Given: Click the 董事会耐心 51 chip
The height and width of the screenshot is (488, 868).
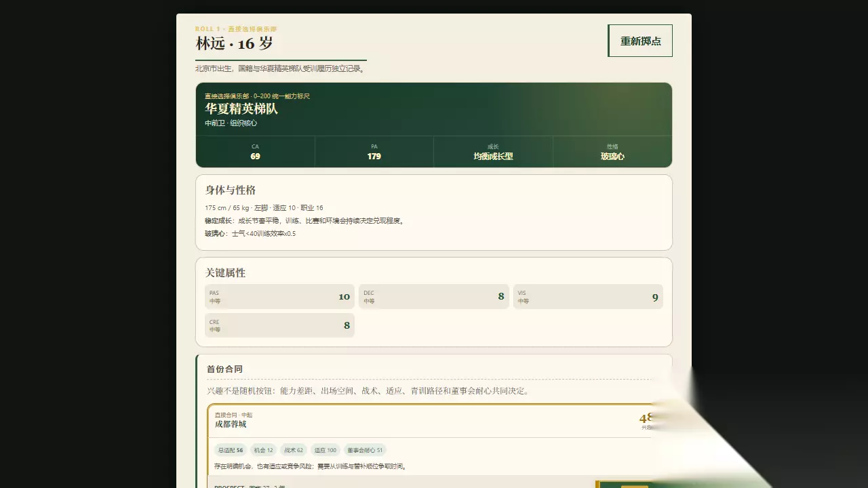Looking at the screenshot, I should pos(366,450).
